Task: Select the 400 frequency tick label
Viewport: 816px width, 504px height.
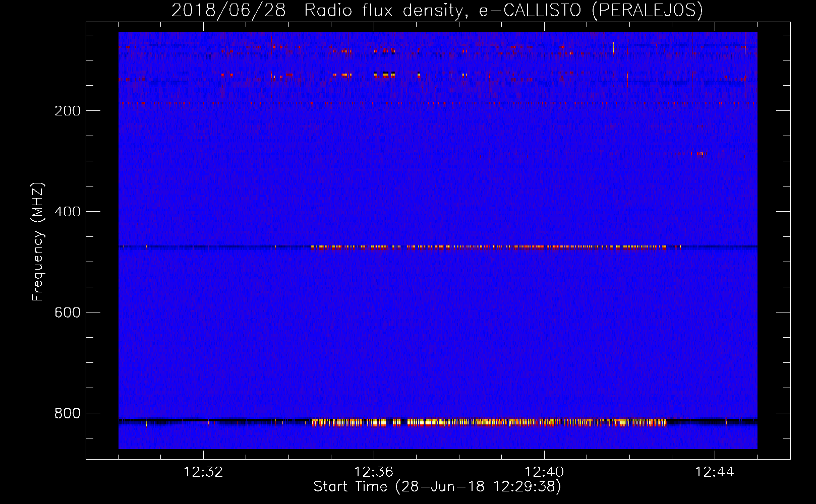Action: click(68, 212)
